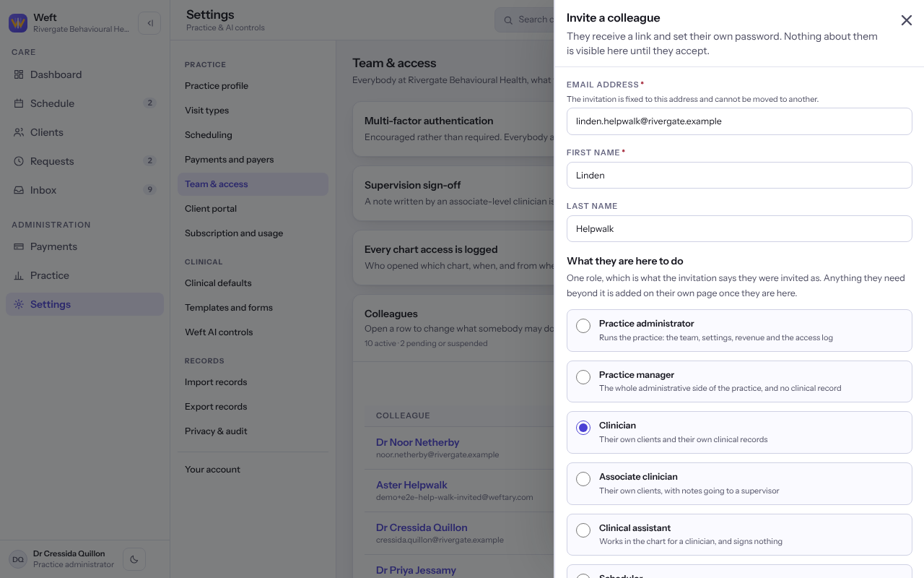This screenshot has width=924, height=578.
Task: Select the Practice administrator role
Action: point(739,330)
